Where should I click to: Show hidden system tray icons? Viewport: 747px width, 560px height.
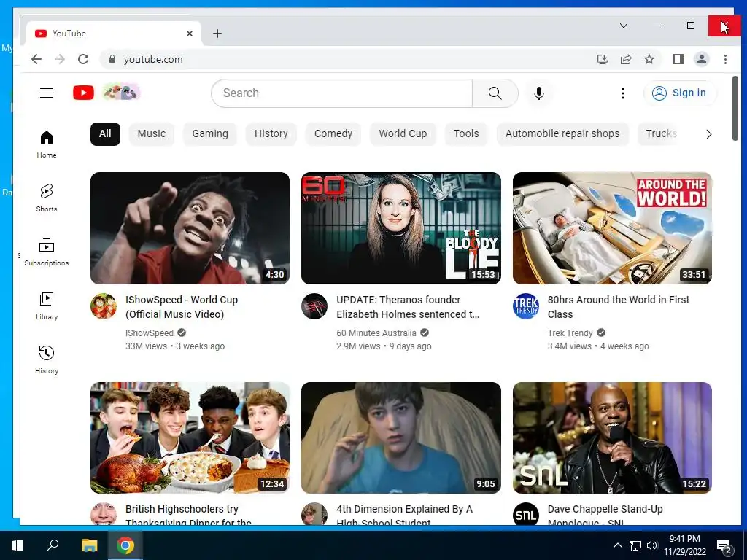617,545
